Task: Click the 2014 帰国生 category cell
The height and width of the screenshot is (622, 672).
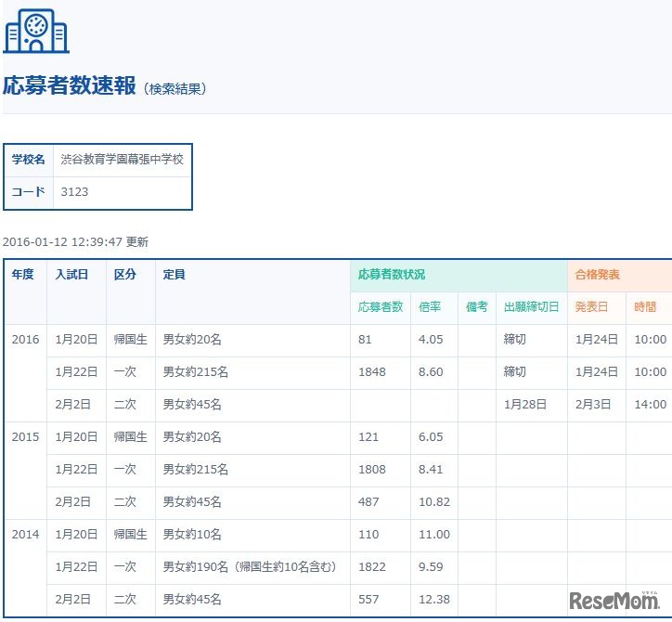Action: click(x=130, y=534)
